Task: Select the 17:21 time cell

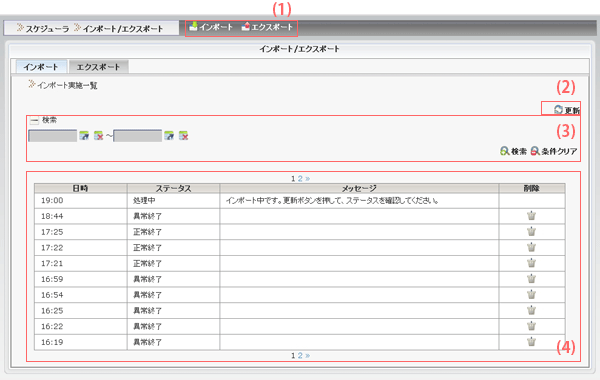Action: click(81, 263)
